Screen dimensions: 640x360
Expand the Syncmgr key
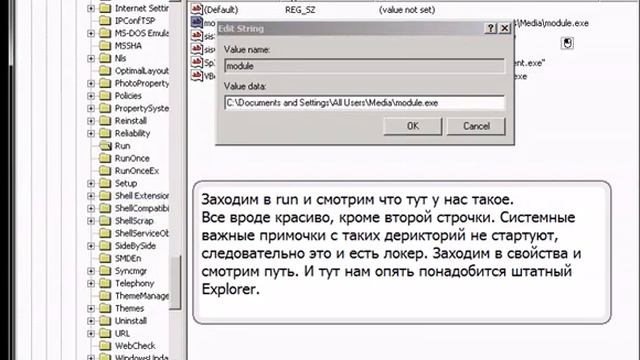coord(91,271)
